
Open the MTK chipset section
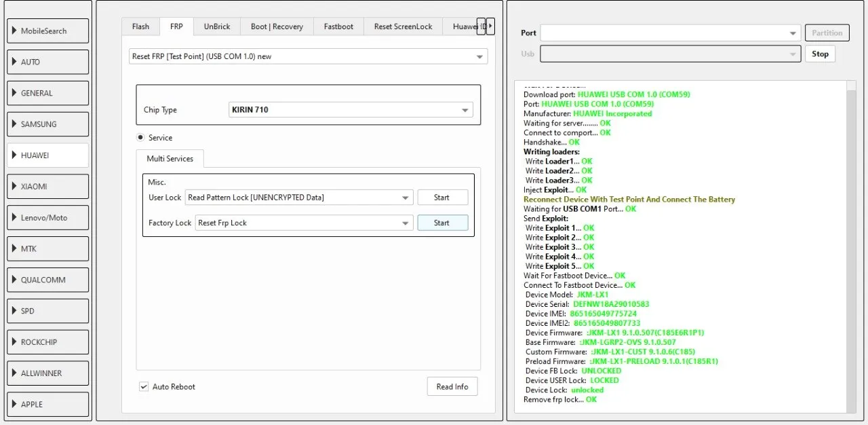48,248
